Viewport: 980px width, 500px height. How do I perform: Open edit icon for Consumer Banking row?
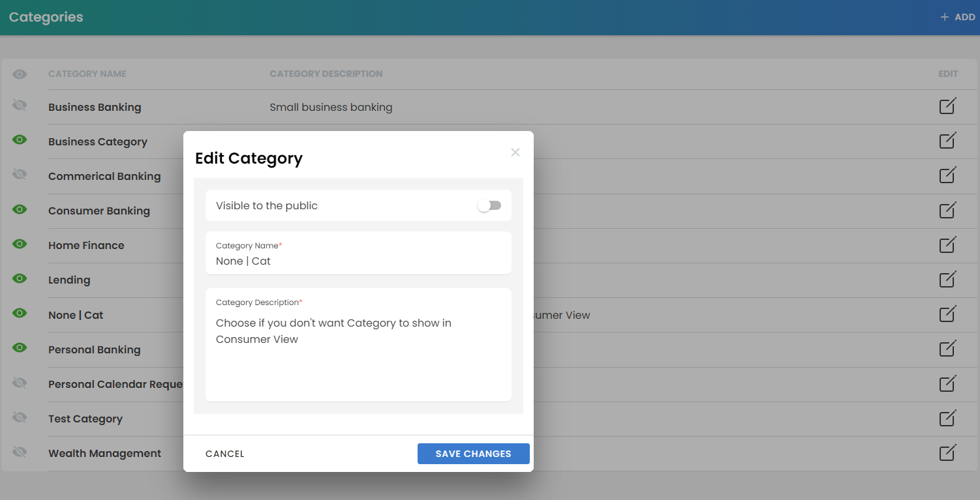click(947, 210)
